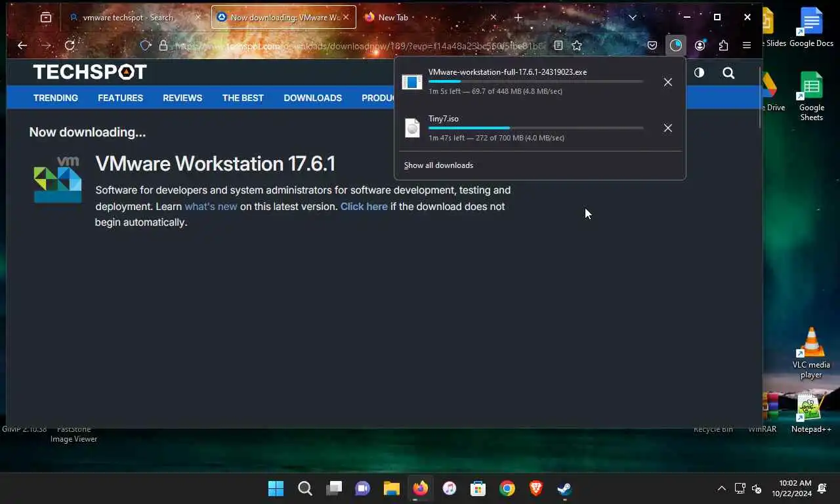Image resolution: width=840 pixels, height=504 pixels.
Task: Open Firefox View from the tab bar
Action: point(46,18)
